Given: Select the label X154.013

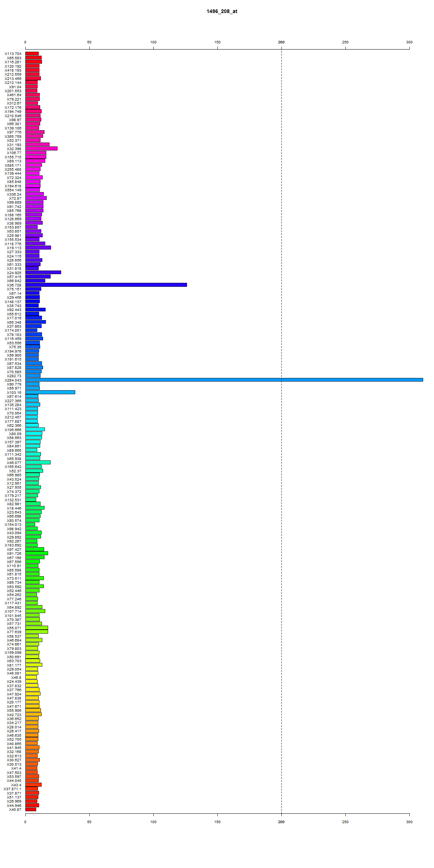Looking at the screenshot, I should pyautogui.click(x=13, y=524).
